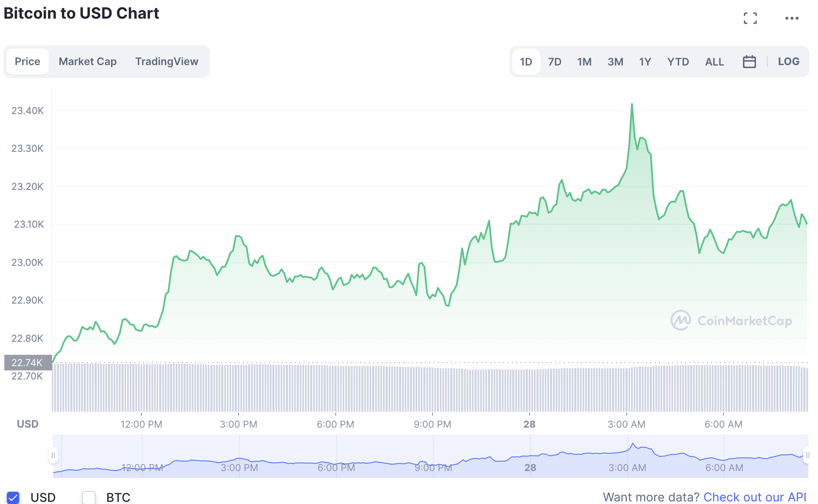The width and height of the screenshot is (818, 504).
Task: Click the peak point near 23.40K on chart
Action: [632, 104]
